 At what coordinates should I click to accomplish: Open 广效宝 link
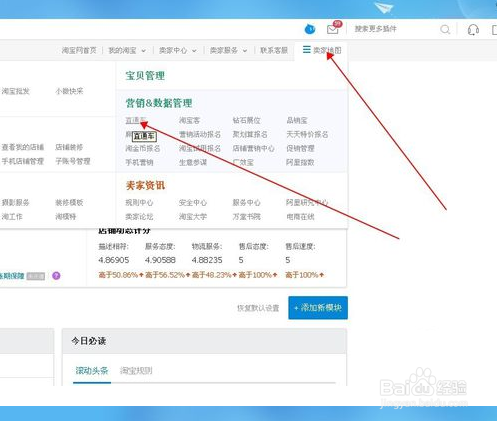[x=243, y=162]
